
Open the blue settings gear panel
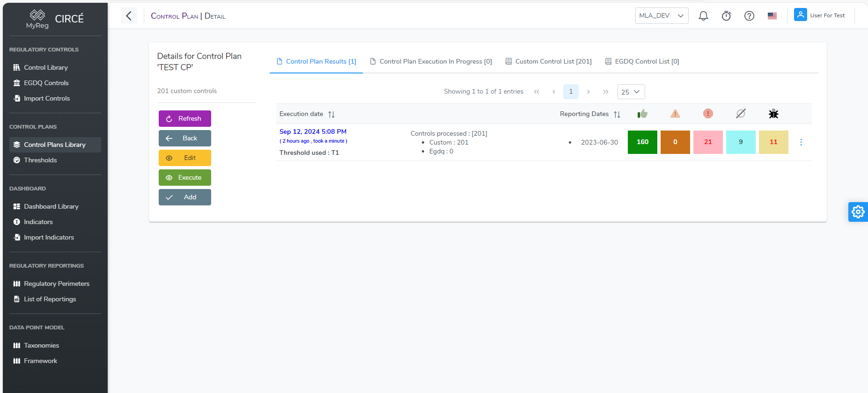tap(858, 212)
